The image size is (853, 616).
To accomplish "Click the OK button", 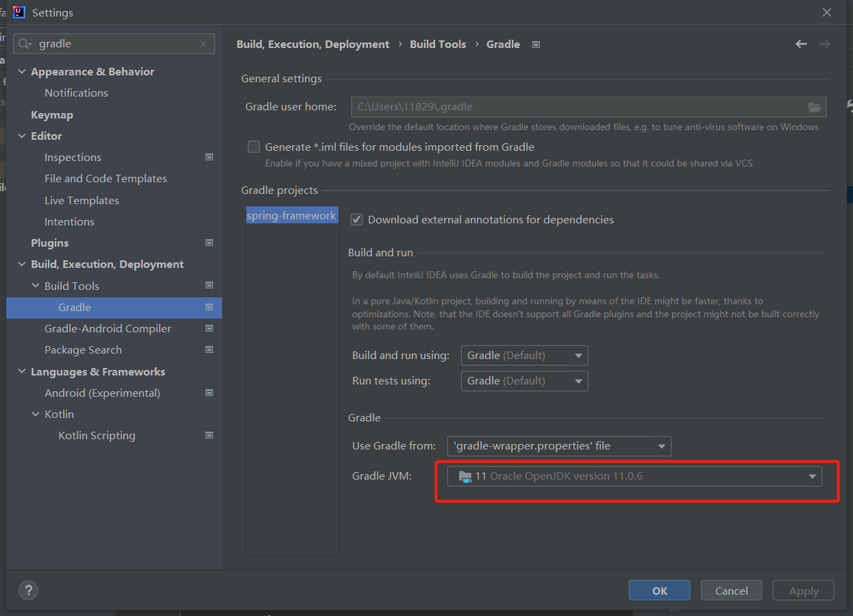I will click(659, 591).
